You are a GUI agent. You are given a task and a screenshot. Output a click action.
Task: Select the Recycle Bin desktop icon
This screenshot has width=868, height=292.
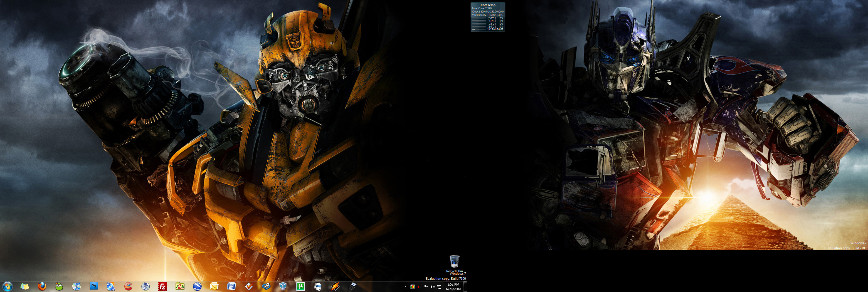point(454,263)
